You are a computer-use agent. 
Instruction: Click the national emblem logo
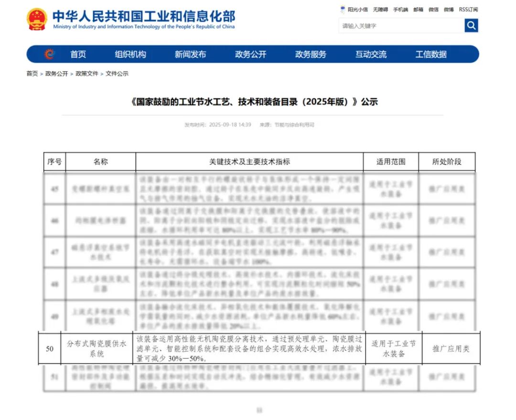pos(37,19)
